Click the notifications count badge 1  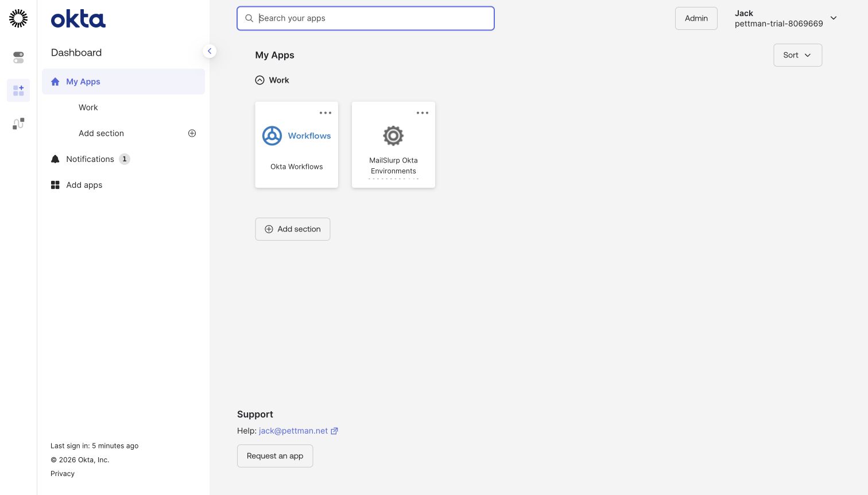click(x=125, y=159)
